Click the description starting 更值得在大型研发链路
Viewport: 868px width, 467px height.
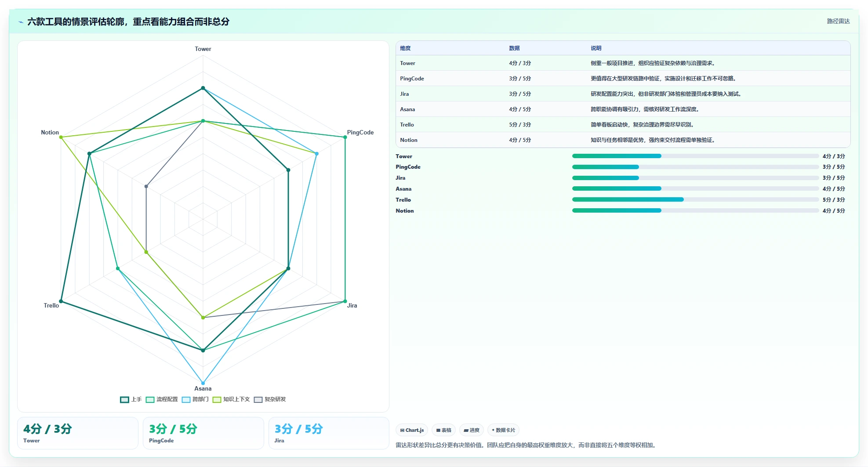664,79
